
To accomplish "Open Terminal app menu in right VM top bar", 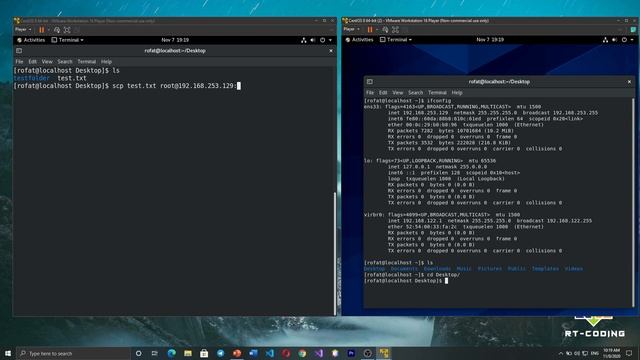I will [396, 40].
